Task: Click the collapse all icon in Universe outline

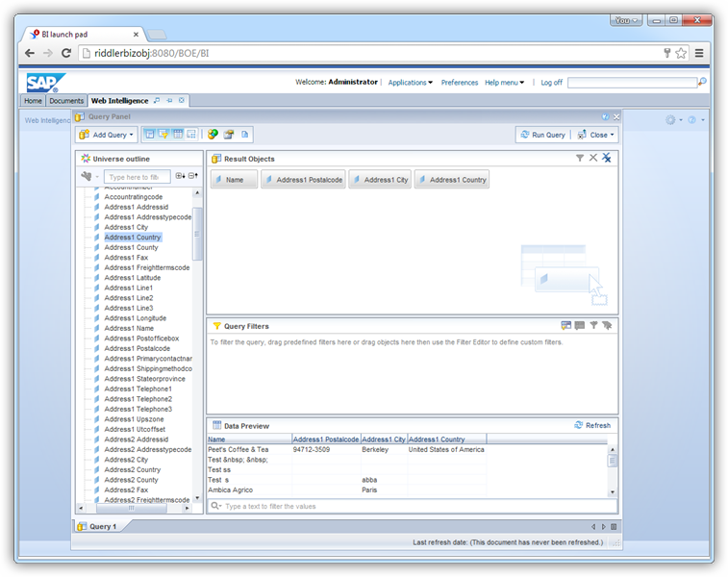Action: point(193,177)
